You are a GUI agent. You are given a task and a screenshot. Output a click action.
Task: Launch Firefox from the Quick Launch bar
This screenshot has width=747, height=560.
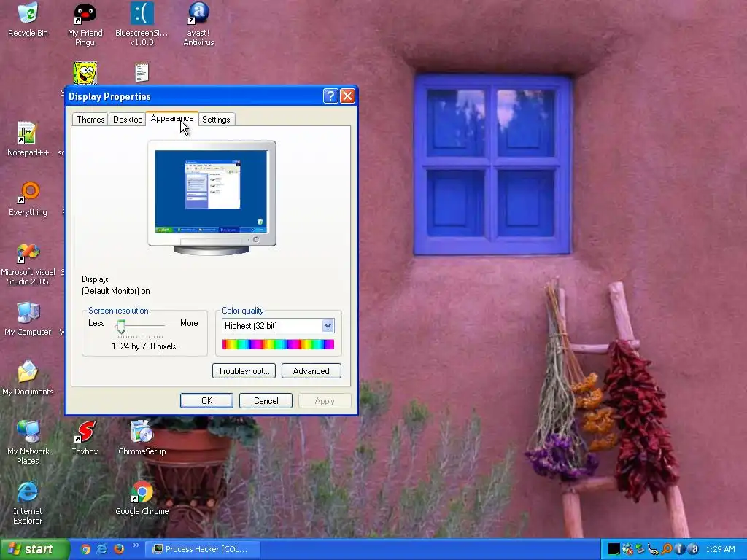point(119,549)
